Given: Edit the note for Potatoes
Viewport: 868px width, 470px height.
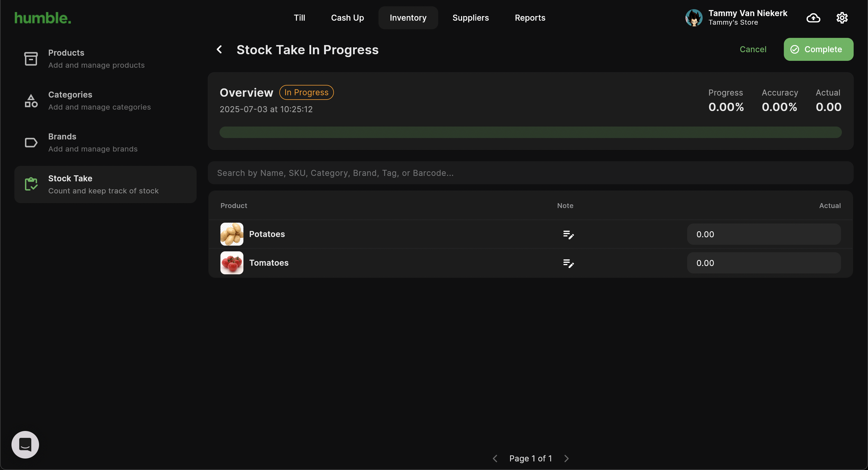Looking at the screenshot, I should (568, 234).
